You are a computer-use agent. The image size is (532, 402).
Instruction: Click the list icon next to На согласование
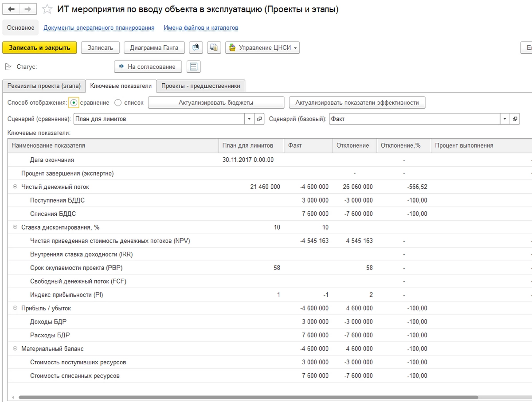click(x=193, y=66)
